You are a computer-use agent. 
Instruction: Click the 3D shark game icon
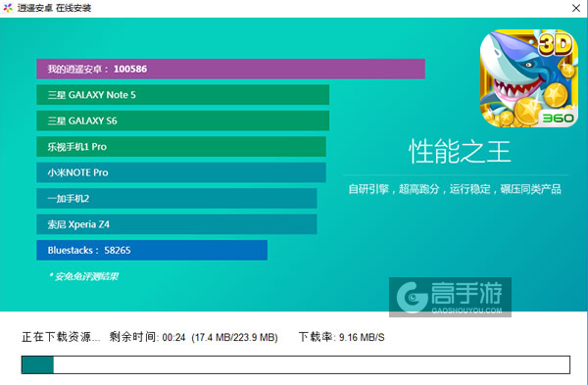pyautogui.click(x=529, y=78)
